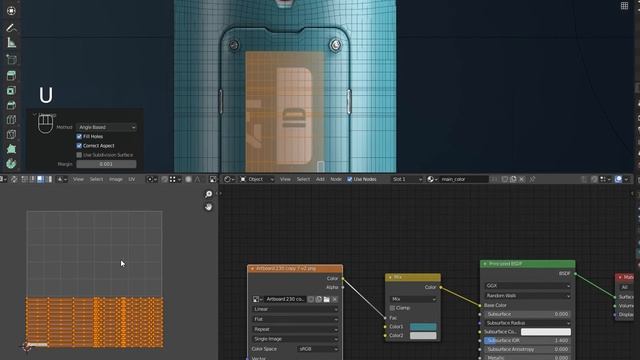Enable island select mode in the UV editor header

(49, 179)
